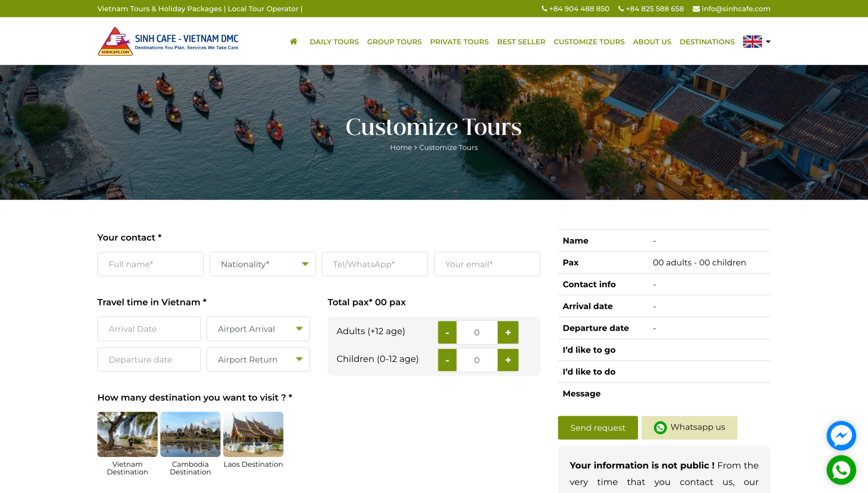The height and width of the screenshot is (493, 868).
Task: Select the Cambodia Destination thumbnail
Action: tap(190, 434)
